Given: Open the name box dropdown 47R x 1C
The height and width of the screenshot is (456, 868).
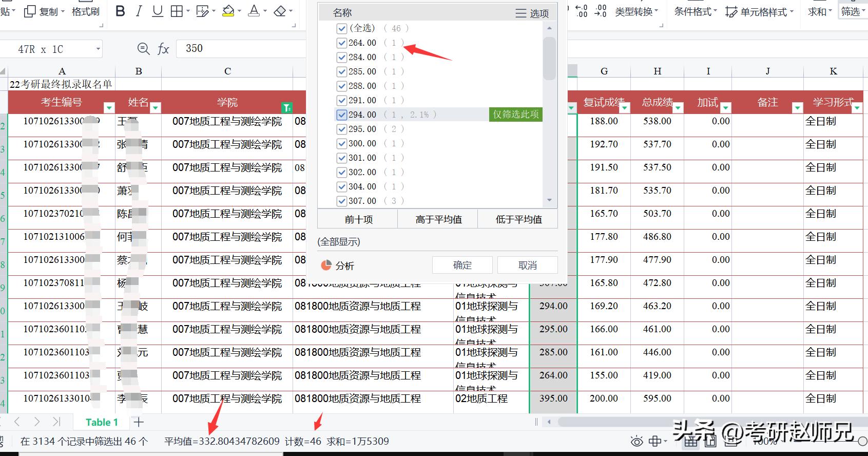Looking at the screenshot, I should tap(98, 49).
